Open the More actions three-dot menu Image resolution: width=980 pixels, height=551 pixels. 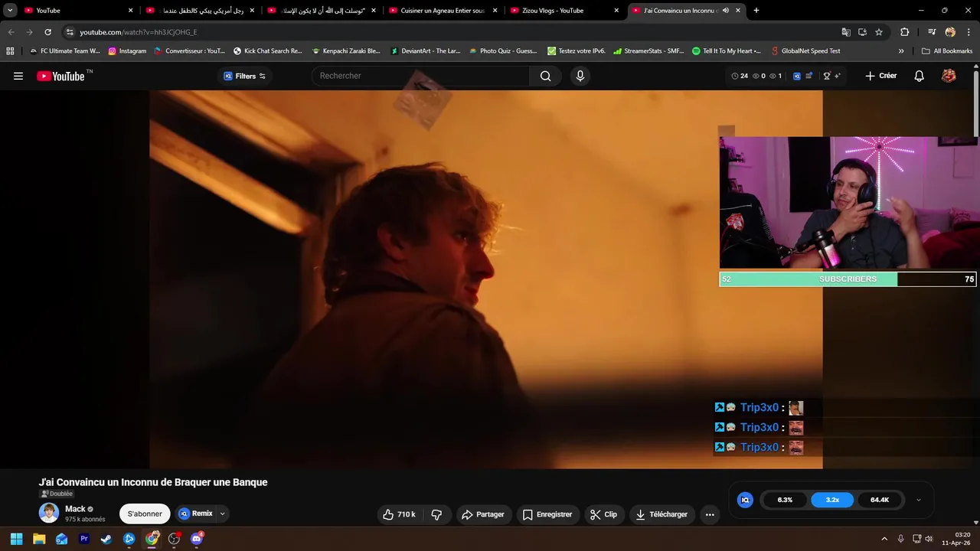710,514
